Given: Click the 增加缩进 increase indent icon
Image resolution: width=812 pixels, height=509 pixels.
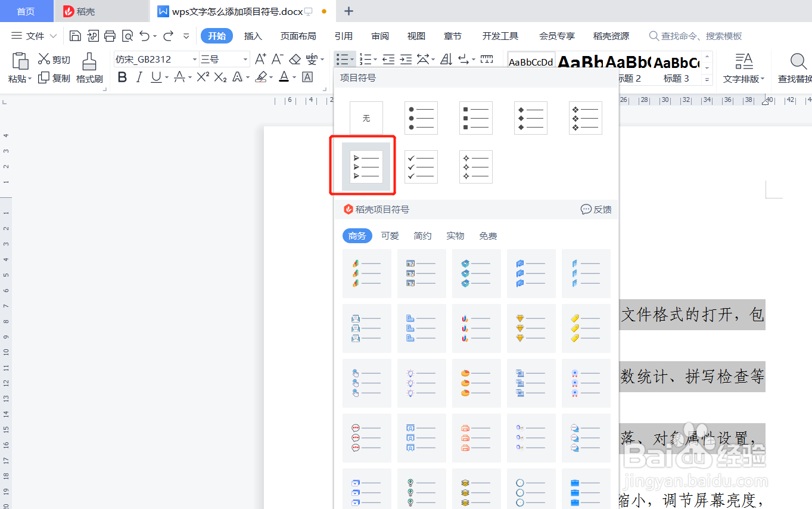Looking at the screenshot, I should click(407, 59).
